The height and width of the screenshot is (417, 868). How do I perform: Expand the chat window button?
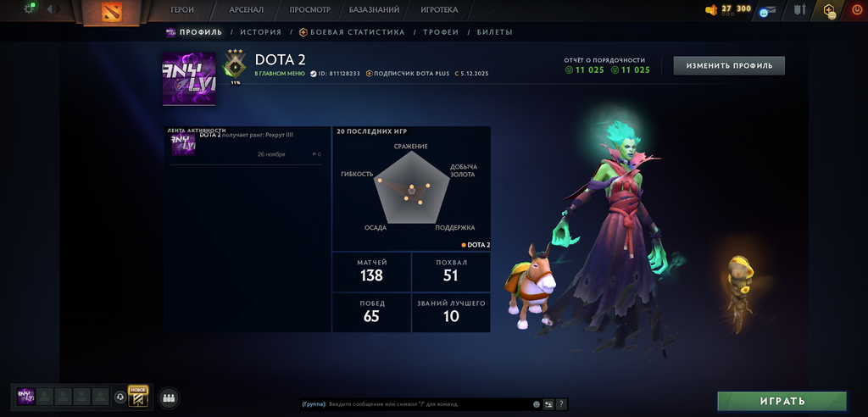[548, 404]
